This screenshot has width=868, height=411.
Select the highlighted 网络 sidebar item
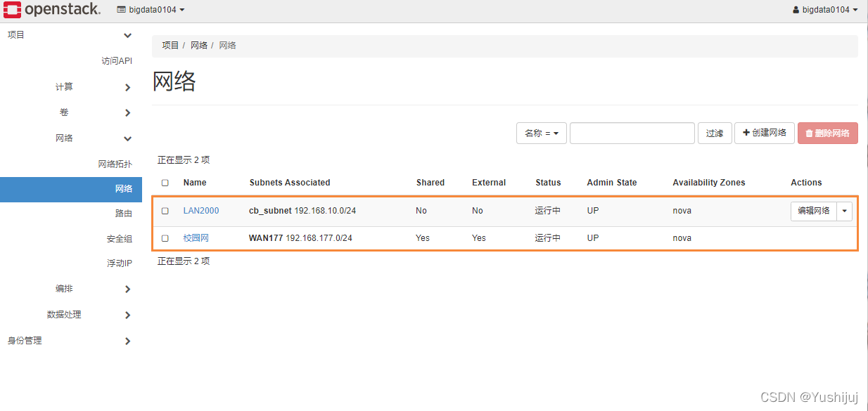click(71, 189)
